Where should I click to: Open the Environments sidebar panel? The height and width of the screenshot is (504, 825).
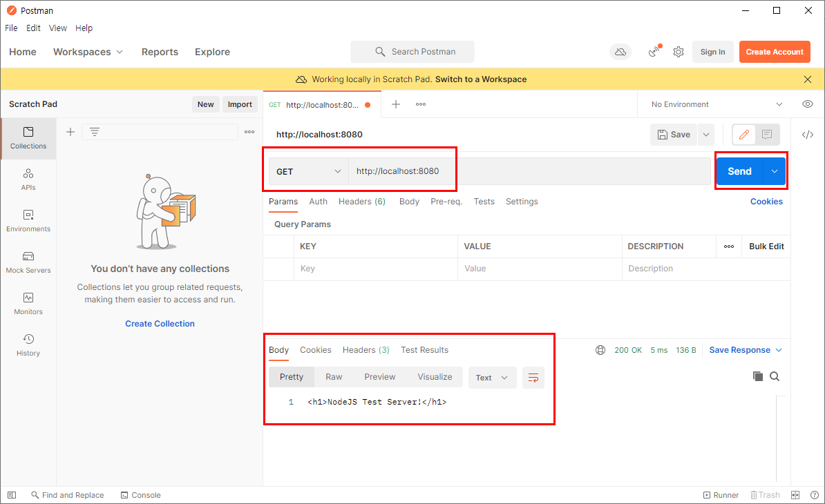[x=28, y=221]
